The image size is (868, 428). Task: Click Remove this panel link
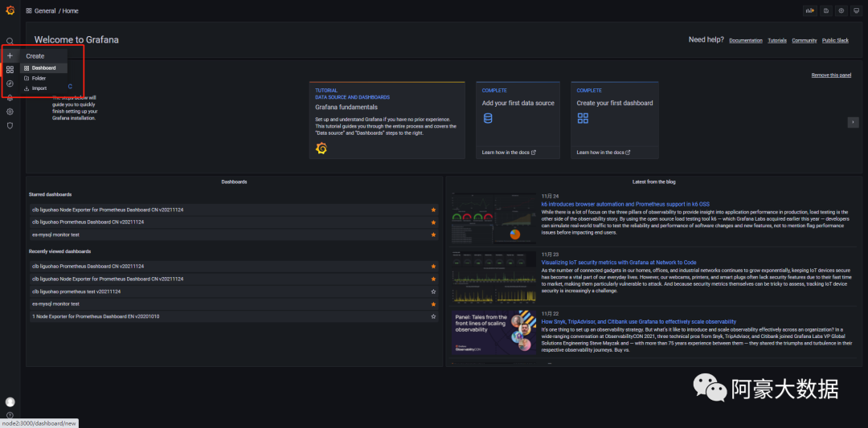coord(831,75)
